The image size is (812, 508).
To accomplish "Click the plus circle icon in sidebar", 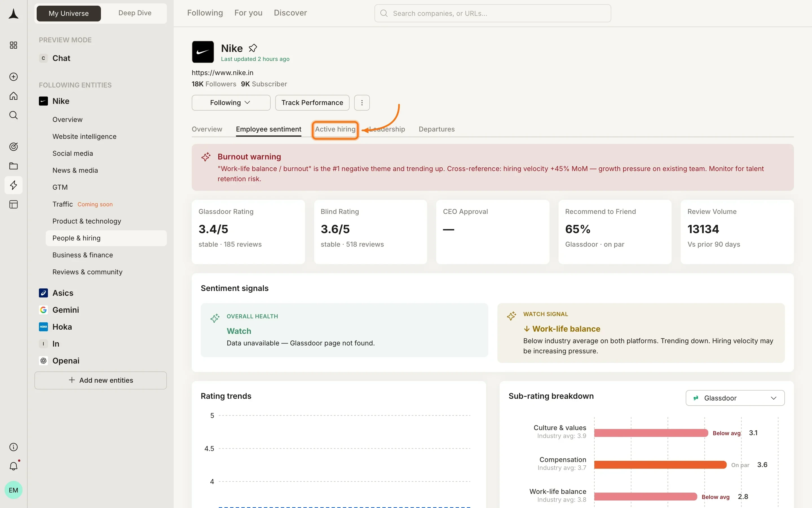I will pyautogui.click(x=14, y=76).
